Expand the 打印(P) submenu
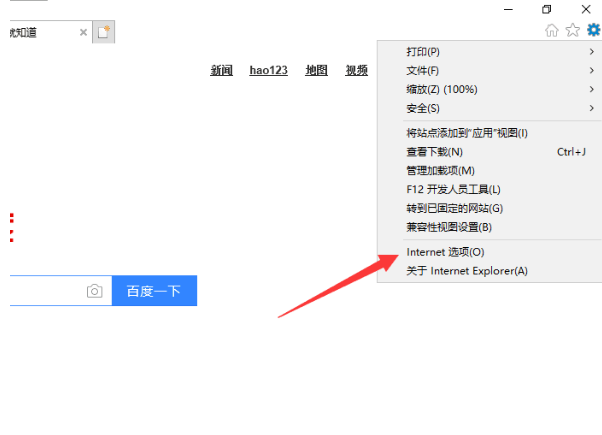The image size is (602, 435). 423,51
